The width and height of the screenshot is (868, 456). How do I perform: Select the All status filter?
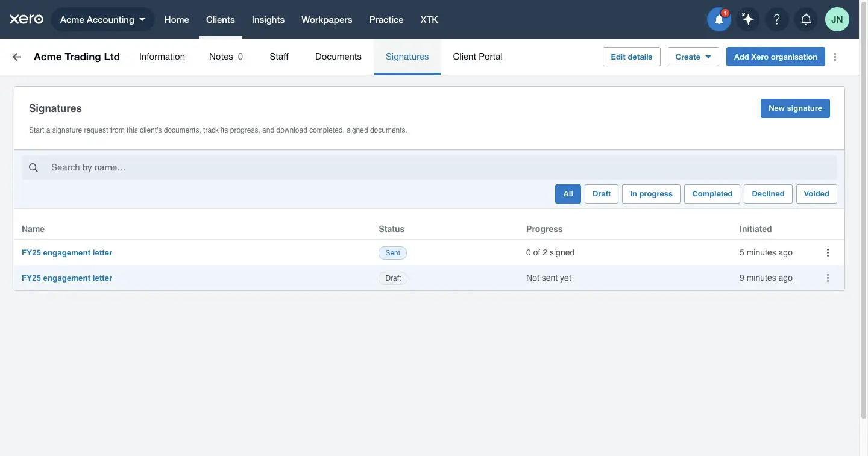click(x=568, y=194)
